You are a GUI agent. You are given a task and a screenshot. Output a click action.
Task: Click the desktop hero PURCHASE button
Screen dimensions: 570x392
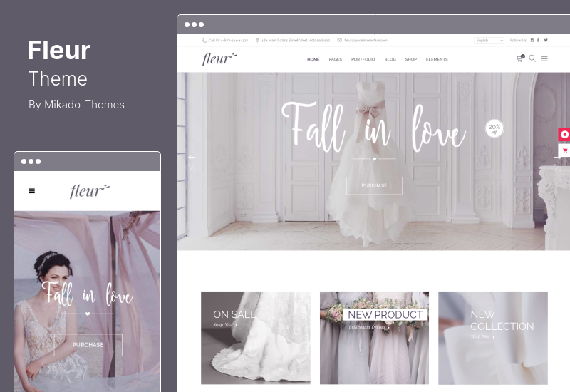click(374, 185)
